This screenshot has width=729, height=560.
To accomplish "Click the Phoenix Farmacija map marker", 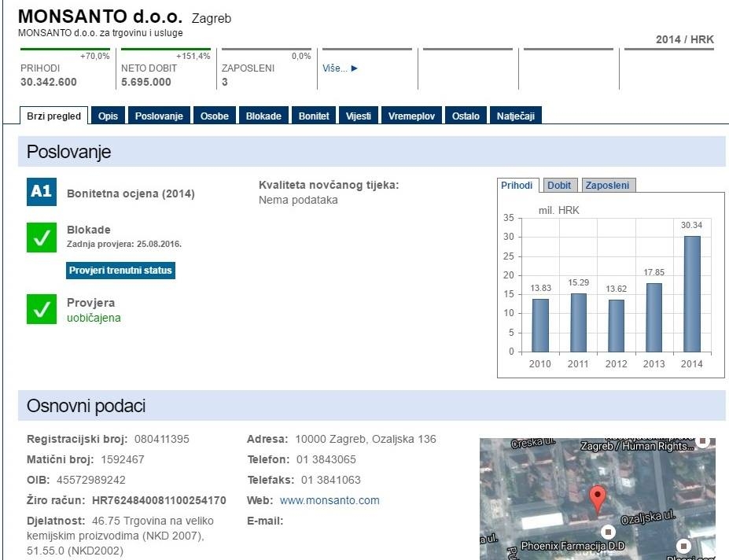I will [608, 531].
